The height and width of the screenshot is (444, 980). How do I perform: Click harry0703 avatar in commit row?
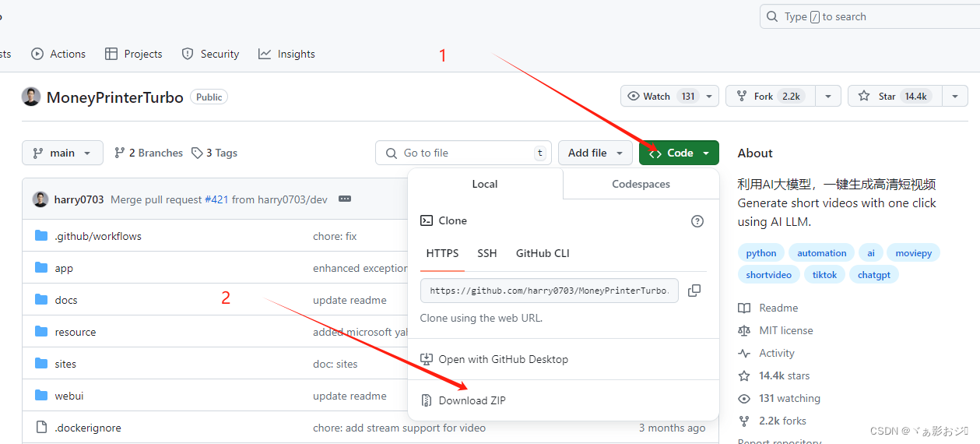[40, 199]
